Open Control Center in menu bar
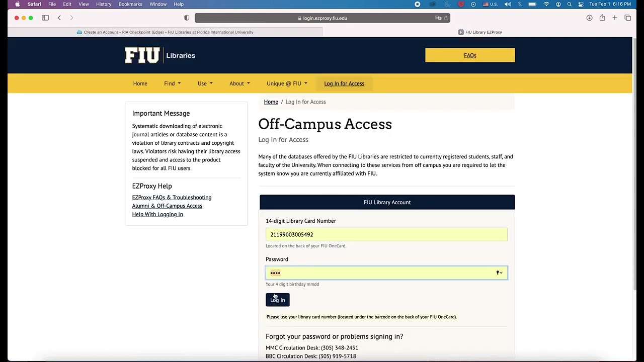The height and width of the screenshot is (362, 644). pos(581,4)
